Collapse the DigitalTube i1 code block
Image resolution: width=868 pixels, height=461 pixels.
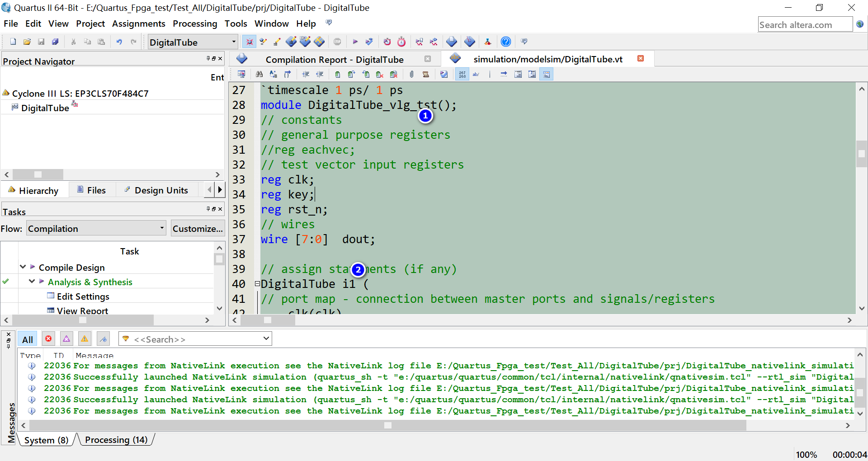tap(257, 284)
